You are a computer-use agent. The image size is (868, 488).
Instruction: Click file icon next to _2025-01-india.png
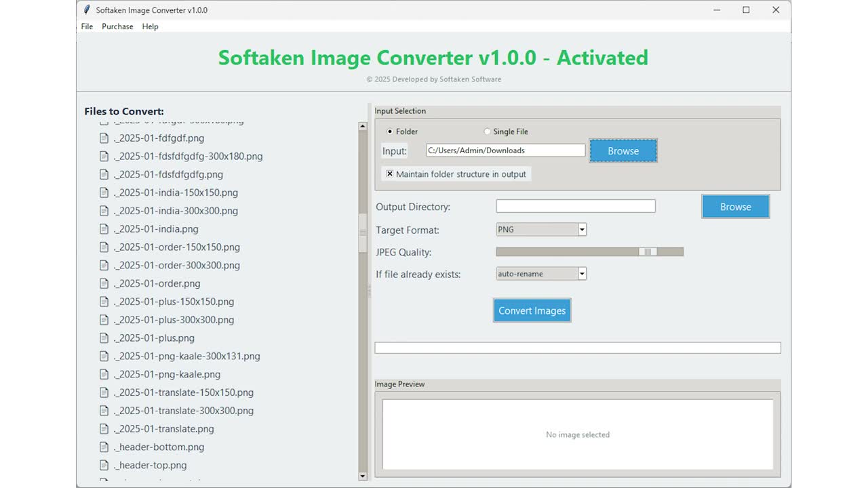point(104,229)
